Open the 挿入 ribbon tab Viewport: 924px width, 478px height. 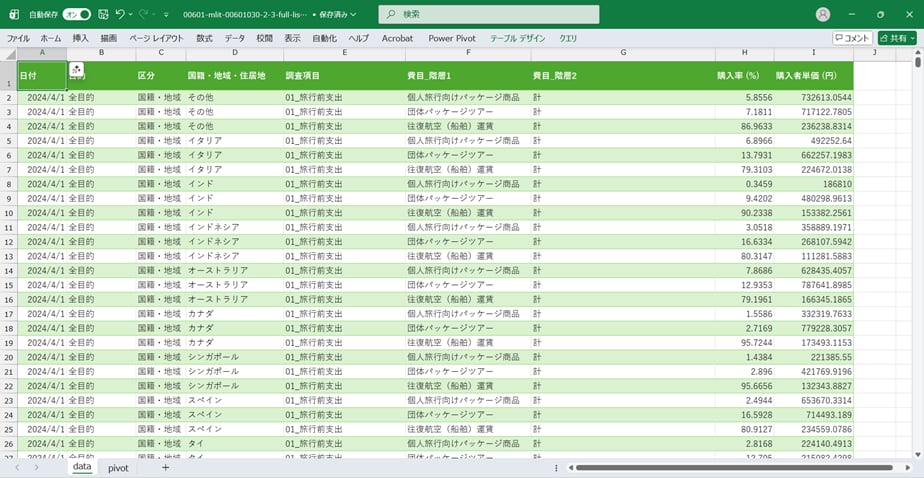pos(80,38)
